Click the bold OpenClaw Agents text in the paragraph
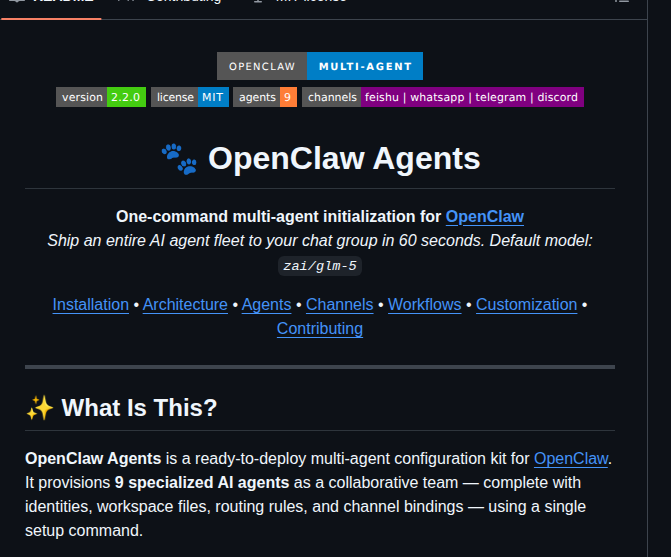 93,459
